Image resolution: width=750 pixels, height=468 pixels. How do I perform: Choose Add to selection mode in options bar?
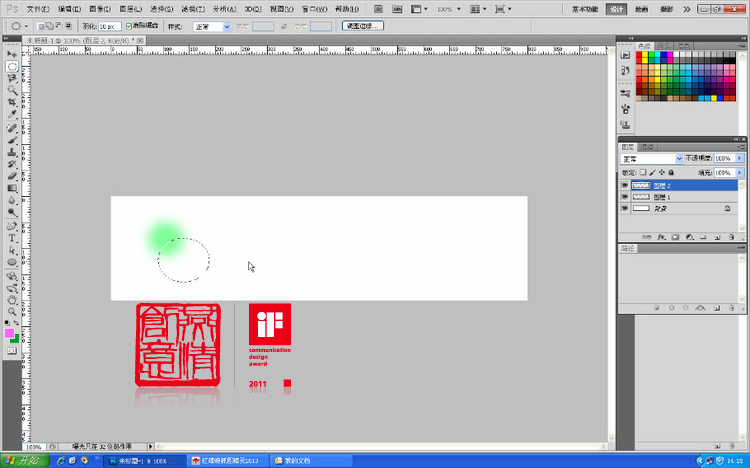point(50,26)
